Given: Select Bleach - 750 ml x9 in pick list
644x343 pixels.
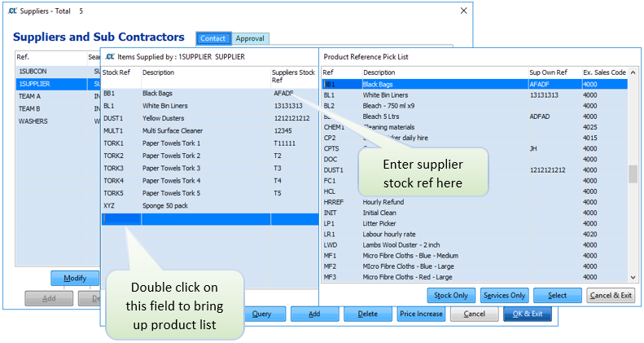Looking at the screenshot, I should 475,106.
